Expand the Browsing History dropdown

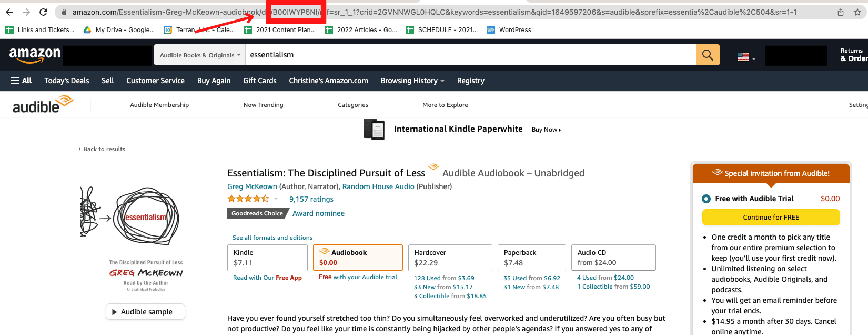pyautogui.click(x=412, y=81)
